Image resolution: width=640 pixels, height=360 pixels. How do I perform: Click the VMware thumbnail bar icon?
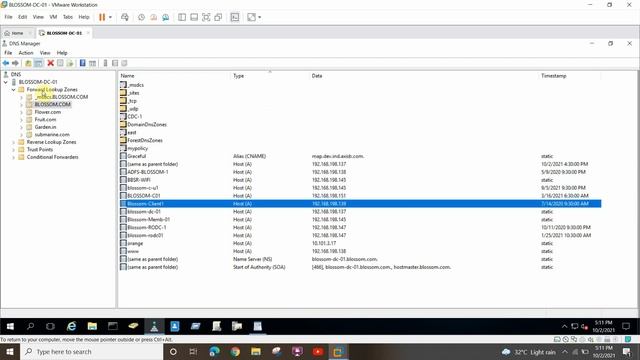click(194, 17)
